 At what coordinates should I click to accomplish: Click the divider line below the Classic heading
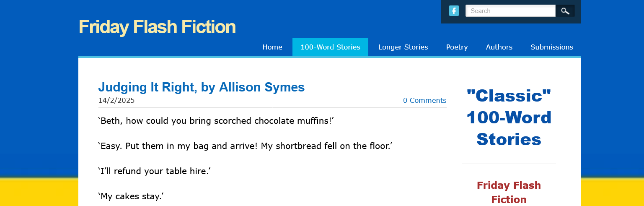[509, 164]
